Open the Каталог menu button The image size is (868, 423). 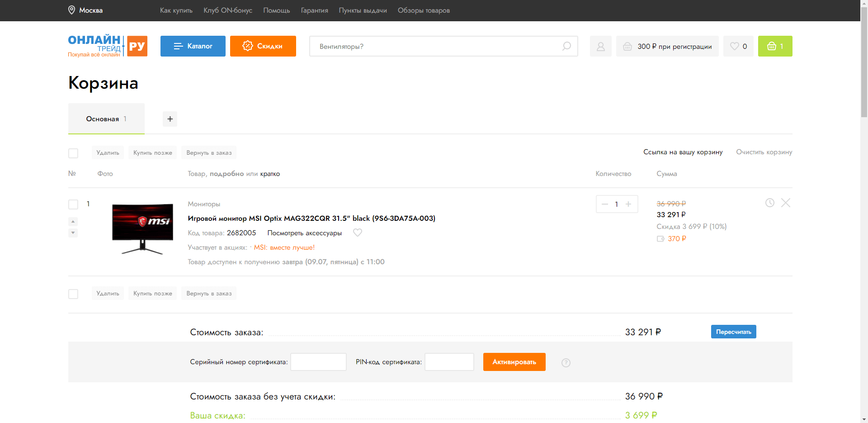(193, 46)
